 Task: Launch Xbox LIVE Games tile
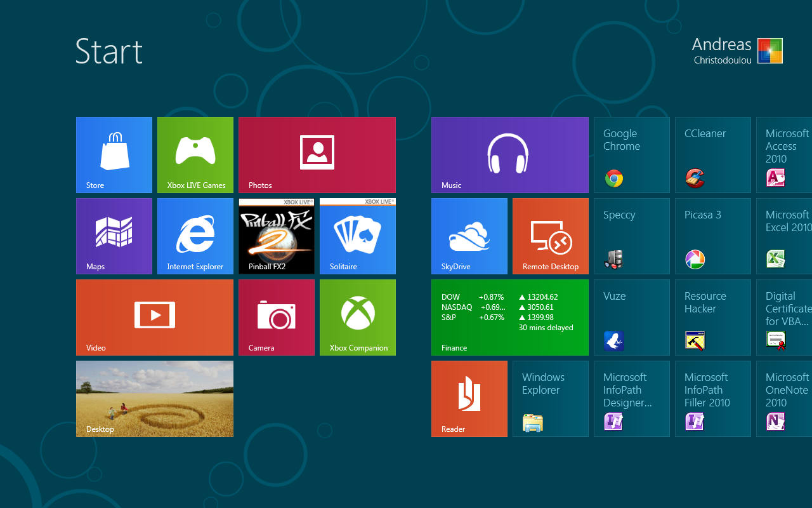point(195,155)
